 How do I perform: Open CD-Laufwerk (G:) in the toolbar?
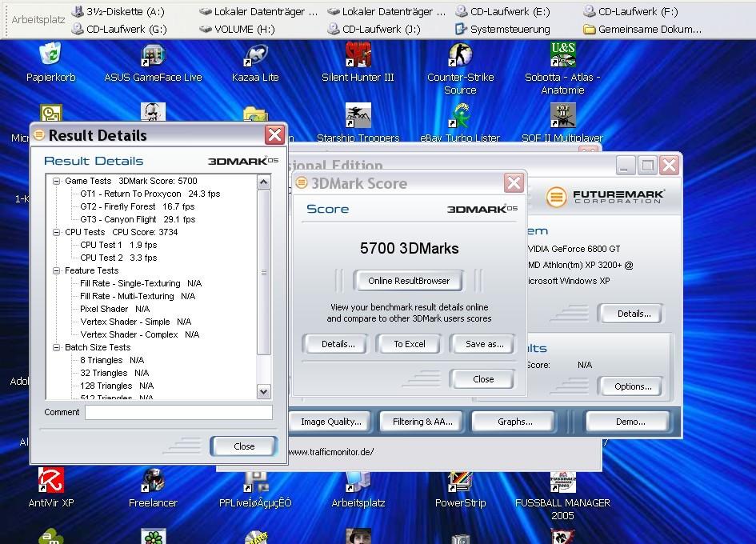point(118,29)
